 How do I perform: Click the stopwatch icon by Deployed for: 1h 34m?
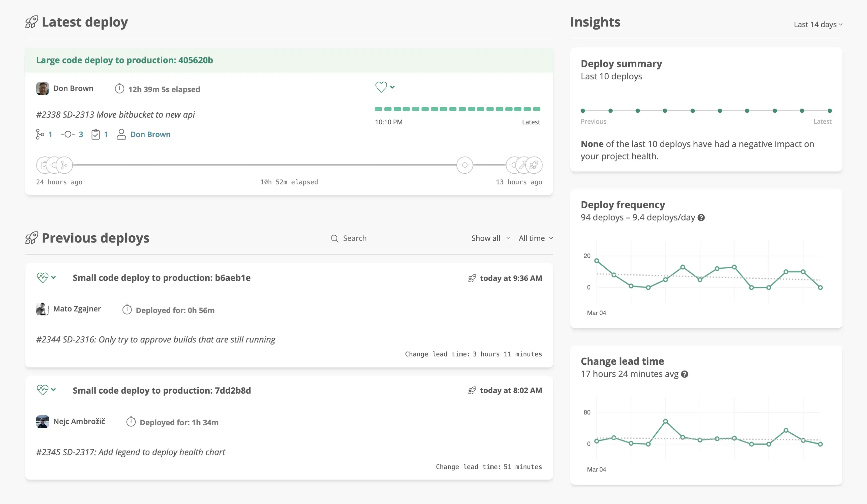[x=131, y=421]
